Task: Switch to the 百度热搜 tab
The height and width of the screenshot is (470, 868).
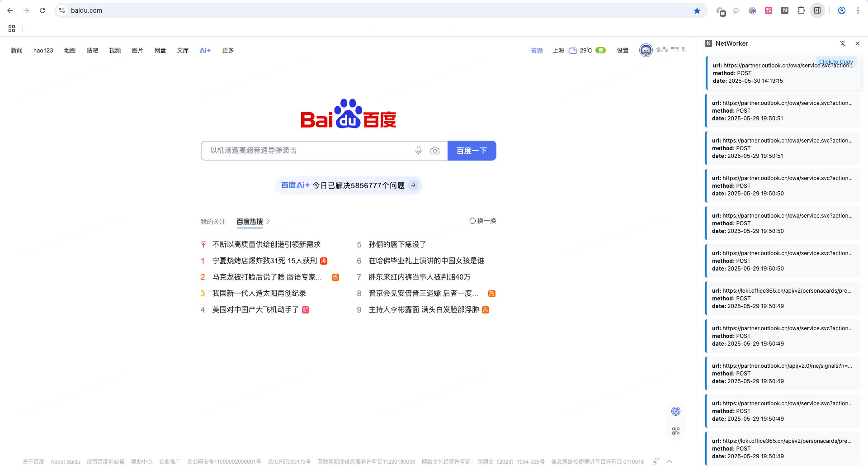Action: 250,222
